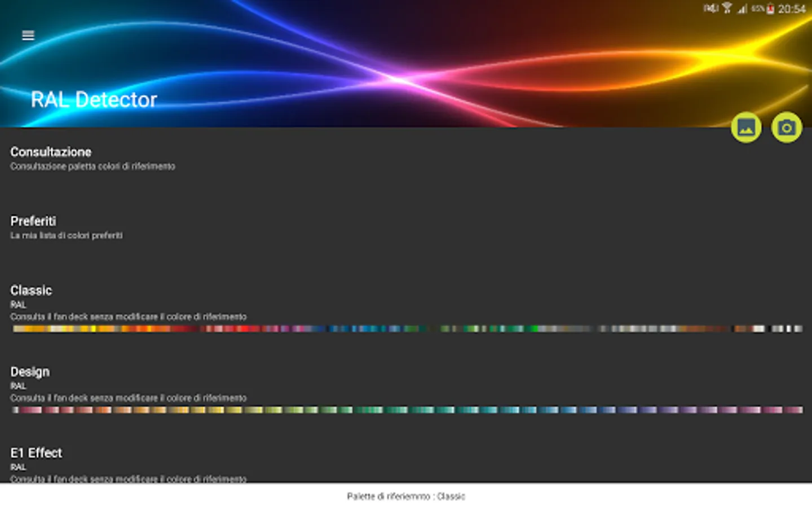Image resolution: width=812 pixels, height=508 pixels.
Task: Select the Classic RAL palette
Action: click(x=406, y=310)
